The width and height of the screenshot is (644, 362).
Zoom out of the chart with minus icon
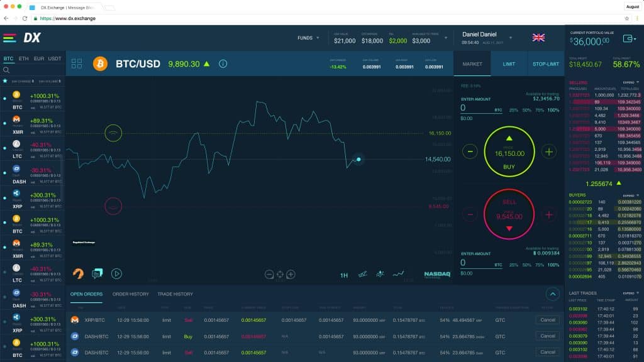[x=269, y=273]
